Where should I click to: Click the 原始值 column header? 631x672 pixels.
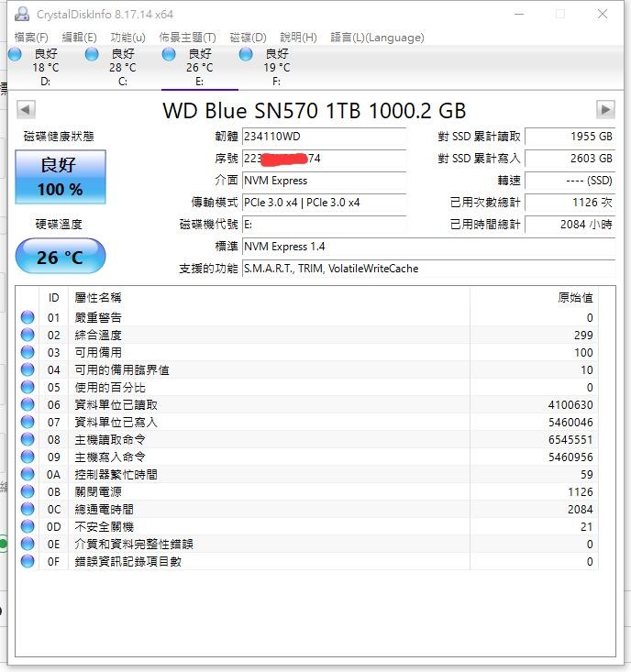tap(575, 297)
